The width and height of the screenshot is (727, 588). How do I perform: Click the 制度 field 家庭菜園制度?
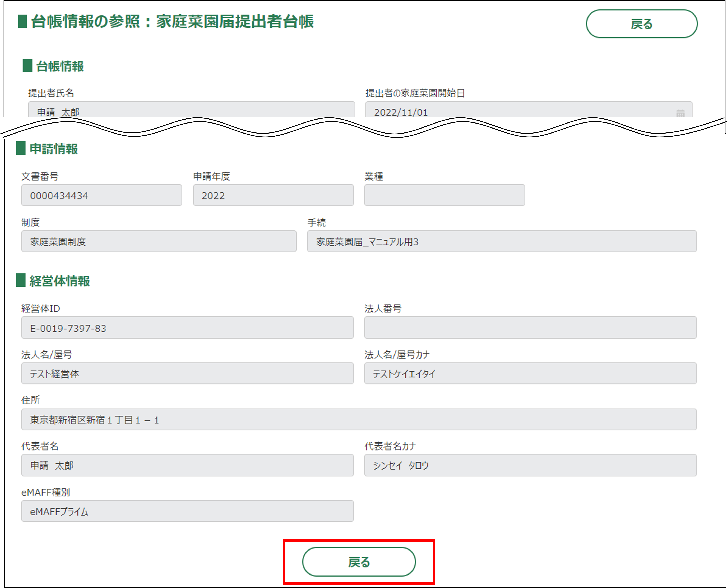(x=159, y=241)
